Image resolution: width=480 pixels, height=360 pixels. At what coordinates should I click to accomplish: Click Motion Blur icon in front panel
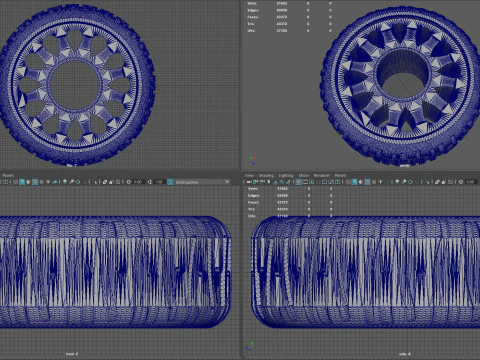coord(71,182)
